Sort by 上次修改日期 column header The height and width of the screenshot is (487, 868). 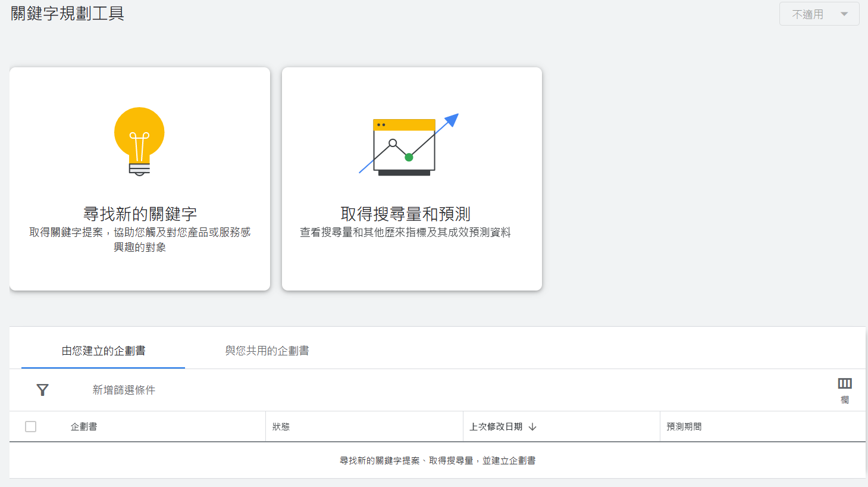coord(496,427)
